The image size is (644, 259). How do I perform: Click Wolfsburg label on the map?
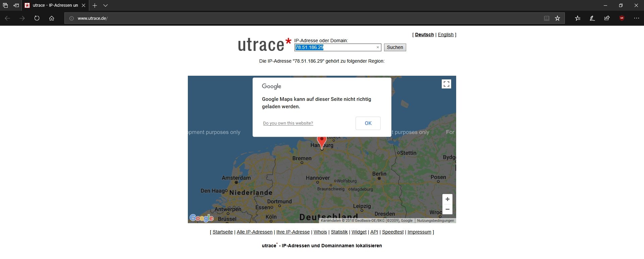347,181
